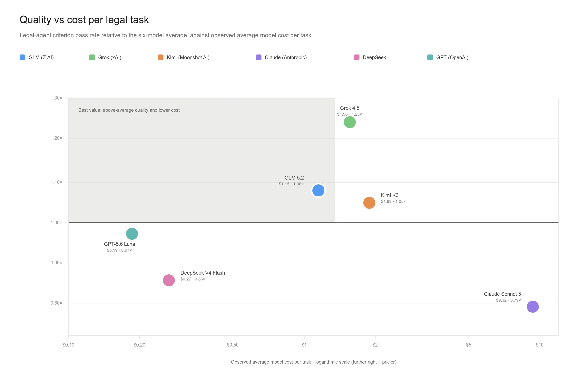Click the DeepSeek V4 Flash point label

[203, 273]
